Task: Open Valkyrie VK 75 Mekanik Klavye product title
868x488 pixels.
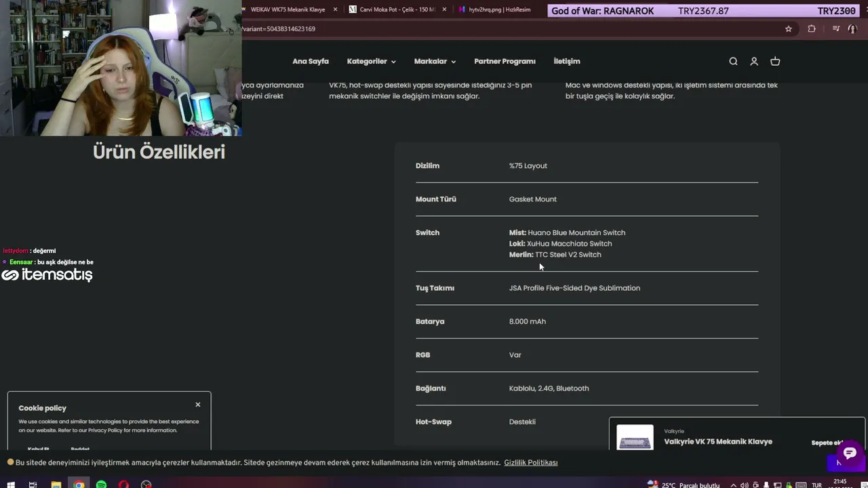Action: click(x=718, y=441)
